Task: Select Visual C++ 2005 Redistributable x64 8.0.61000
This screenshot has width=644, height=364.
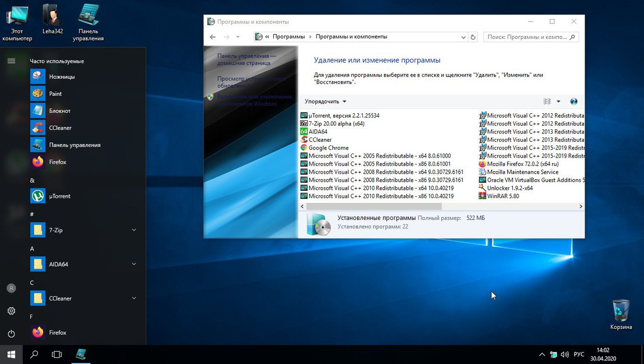Action: [x=376, y=156]
